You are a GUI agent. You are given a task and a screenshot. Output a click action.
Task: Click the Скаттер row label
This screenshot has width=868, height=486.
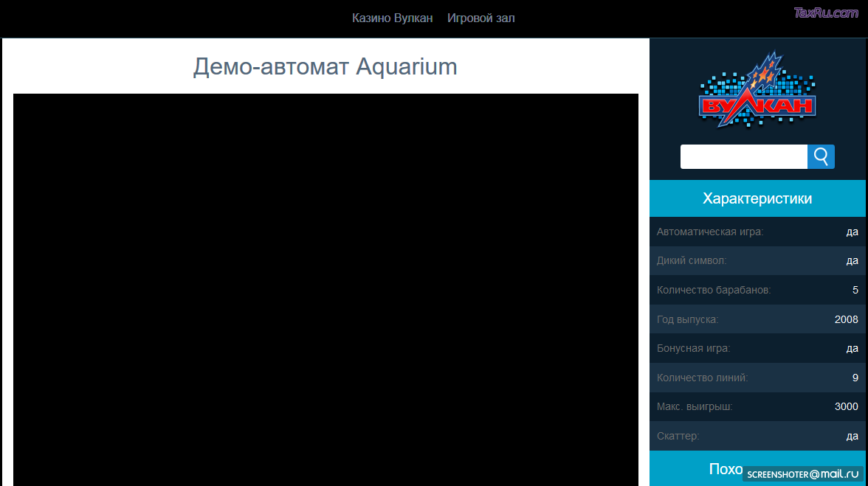pos(678,436)
